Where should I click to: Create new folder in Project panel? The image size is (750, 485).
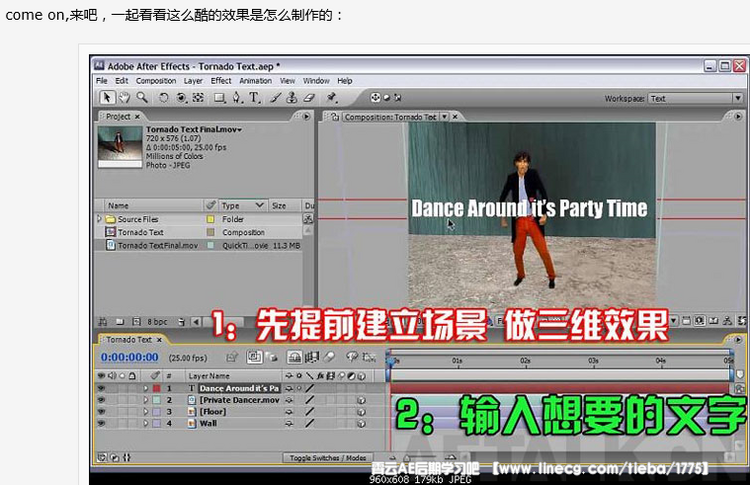120,322
